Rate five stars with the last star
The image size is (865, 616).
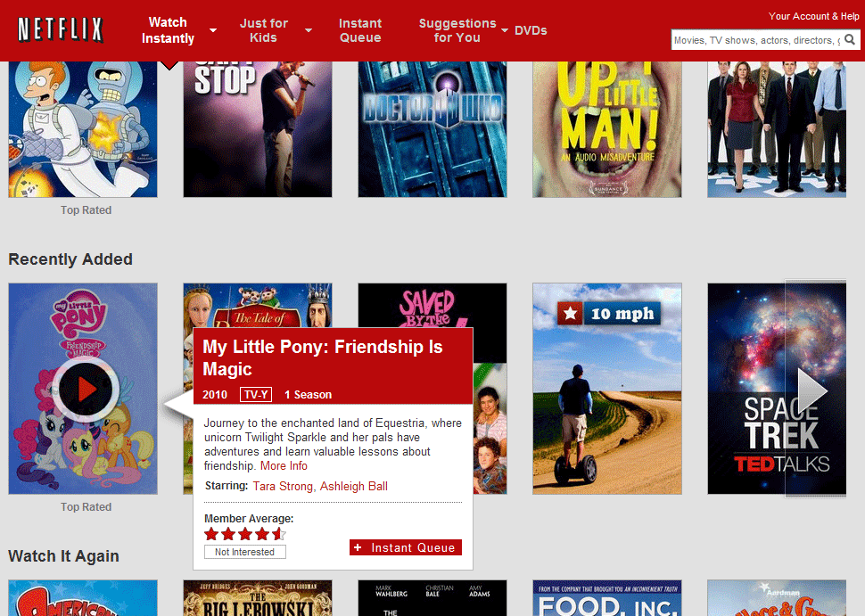279,534
